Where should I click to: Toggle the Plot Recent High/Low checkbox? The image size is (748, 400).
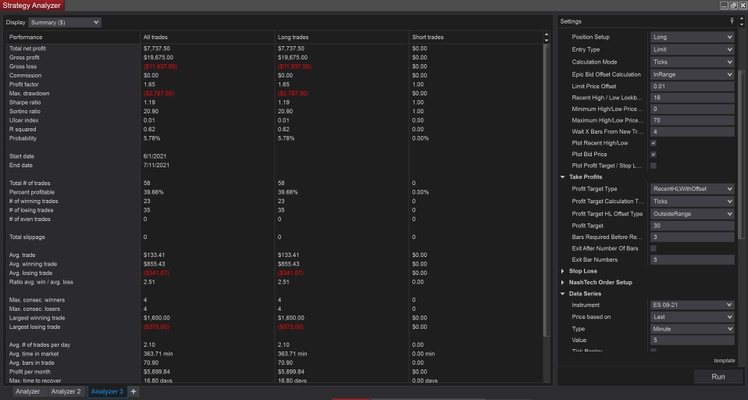(653, 142)
